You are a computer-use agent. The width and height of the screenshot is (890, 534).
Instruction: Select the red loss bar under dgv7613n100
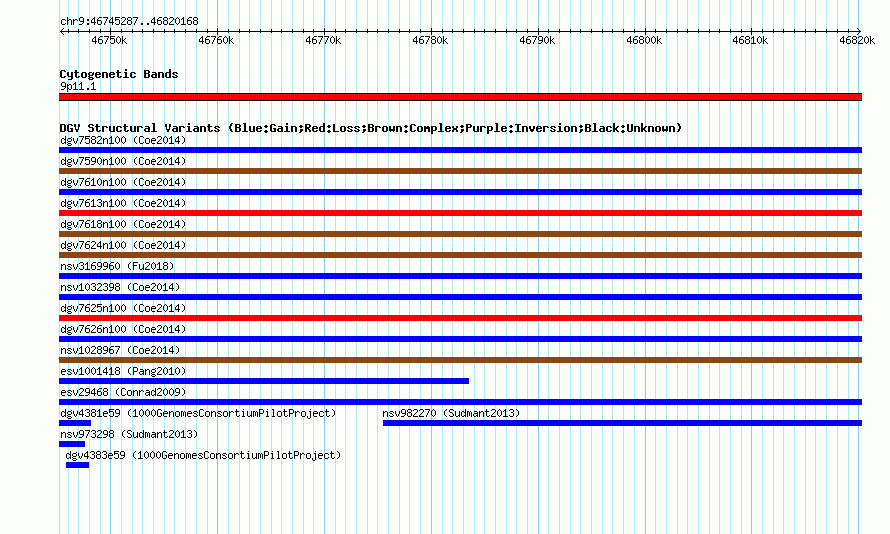tap(460, 213)
